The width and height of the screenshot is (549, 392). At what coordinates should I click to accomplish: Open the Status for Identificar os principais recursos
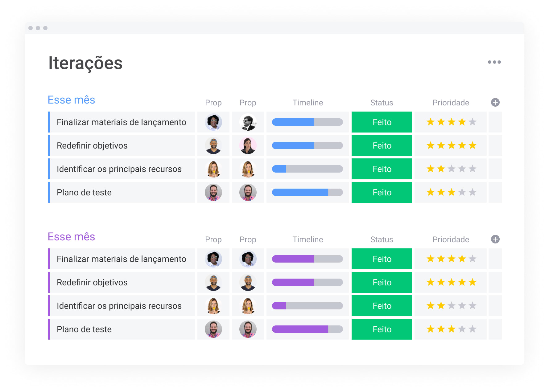pyautogui.click(x=382, y=169)
